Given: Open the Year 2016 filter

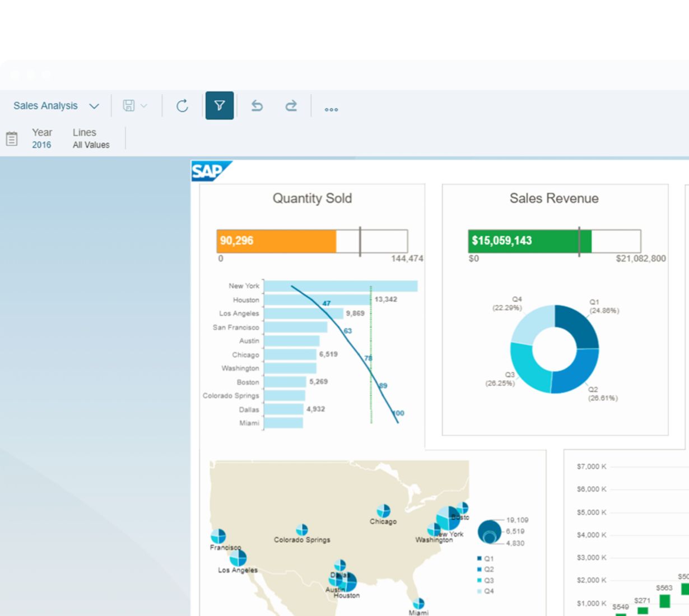Looking at the screenshot, I should click(x=41, y=139).
